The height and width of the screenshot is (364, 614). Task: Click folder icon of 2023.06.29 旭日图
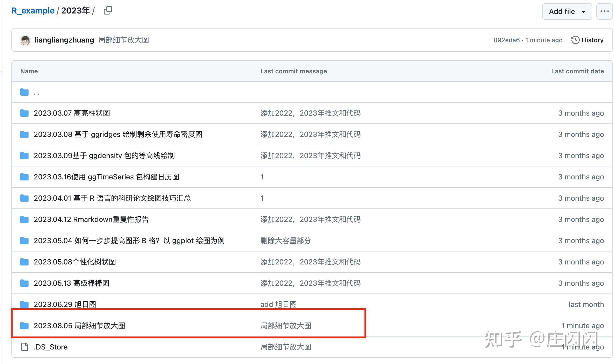[x=24, y=304]
